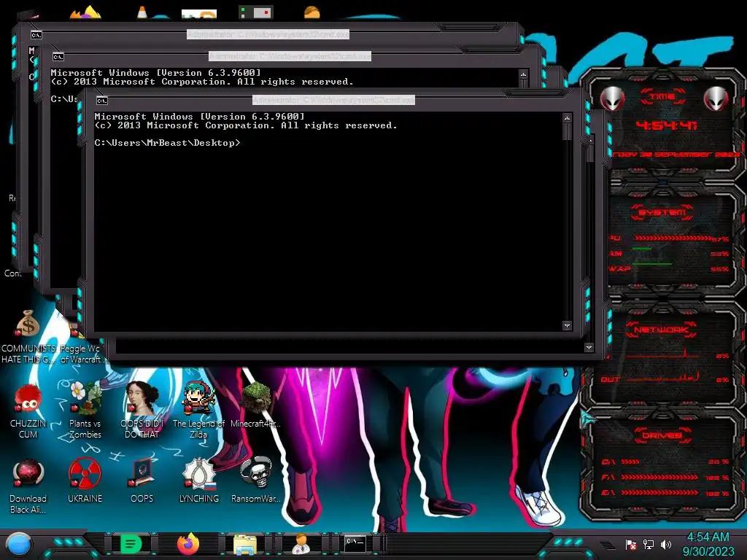
Task: Select the UKRAINE radiation icon
Action: (x=85, y=480)
